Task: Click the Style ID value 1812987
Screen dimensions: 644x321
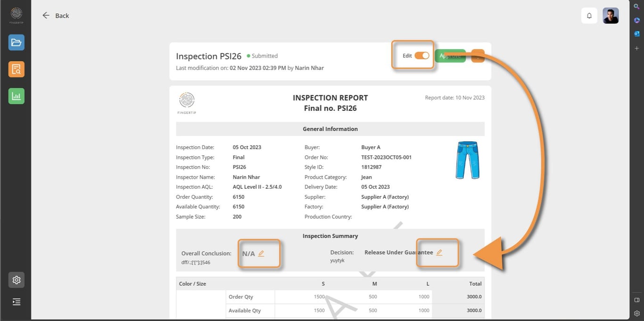Action: (372, 167)
